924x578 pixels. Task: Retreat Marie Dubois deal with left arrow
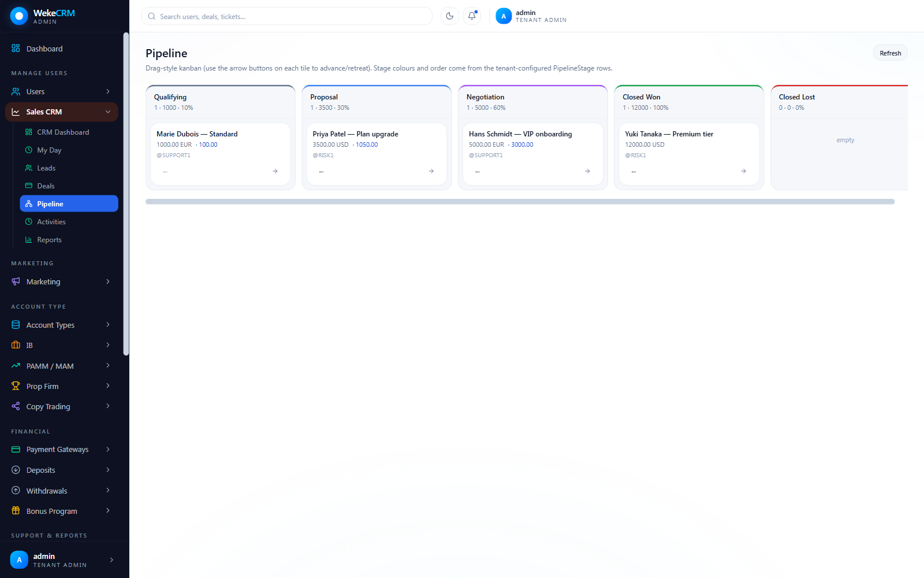[165, 172]
